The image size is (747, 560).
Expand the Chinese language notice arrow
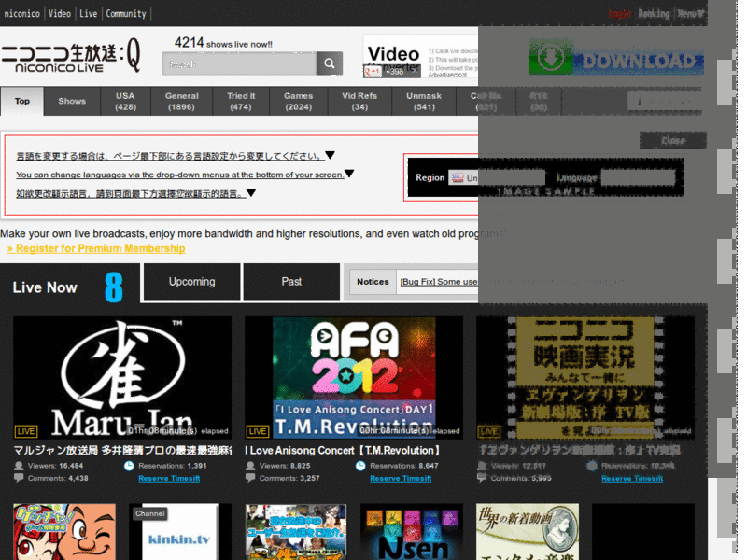(251, 192)
